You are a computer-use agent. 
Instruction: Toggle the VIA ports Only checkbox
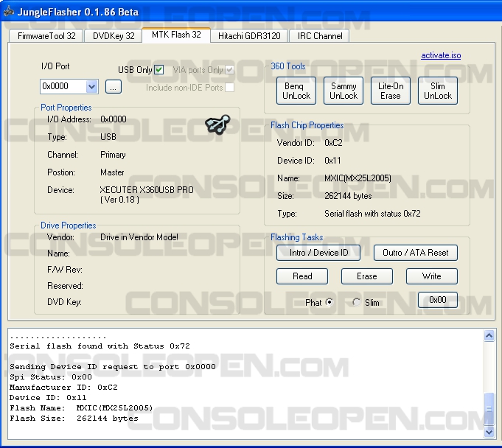tap(229, 69)
